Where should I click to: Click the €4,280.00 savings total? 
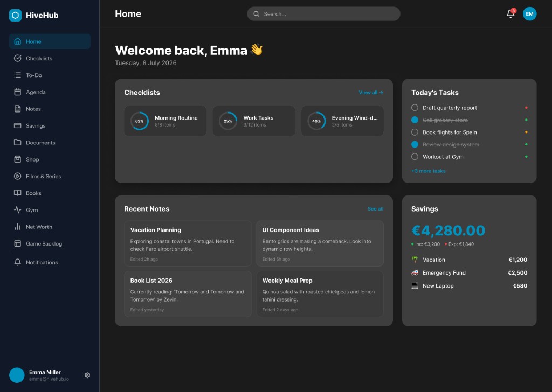(x=448, y=230)
